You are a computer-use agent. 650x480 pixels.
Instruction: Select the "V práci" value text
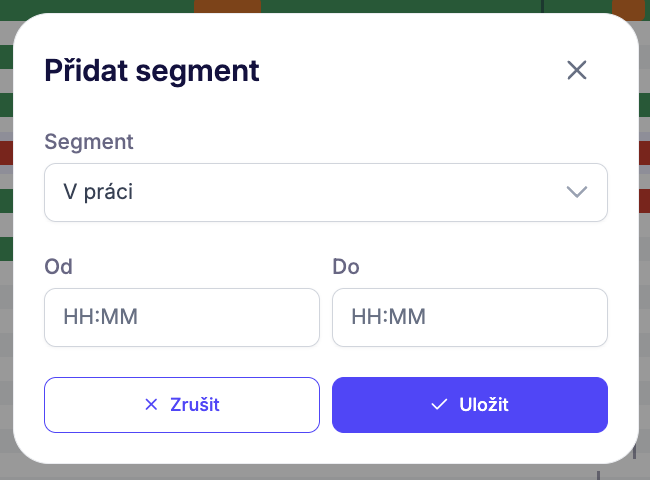point(98,192)
